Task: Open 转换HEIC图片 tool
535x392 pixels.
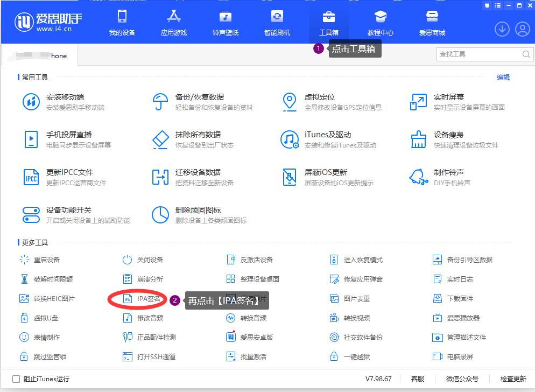Action: 47,299
